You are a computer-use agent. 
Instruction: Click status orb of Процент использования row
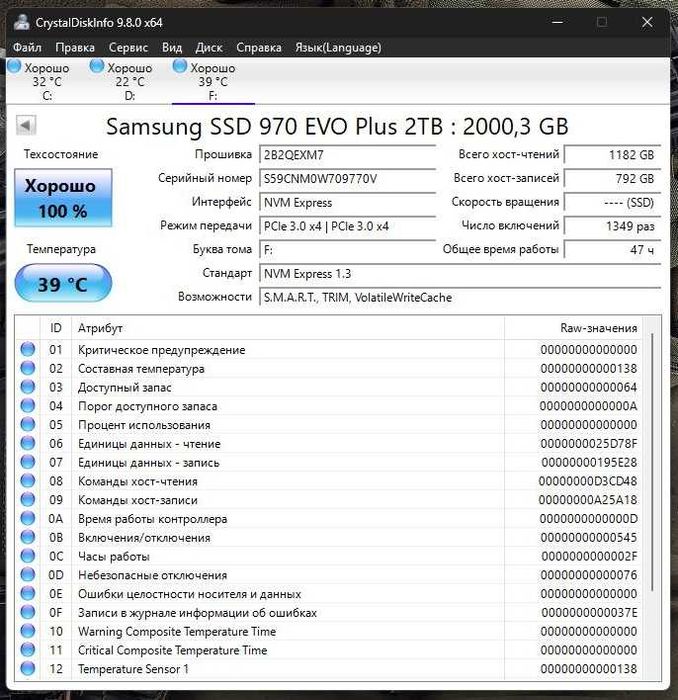pos(28,424)
